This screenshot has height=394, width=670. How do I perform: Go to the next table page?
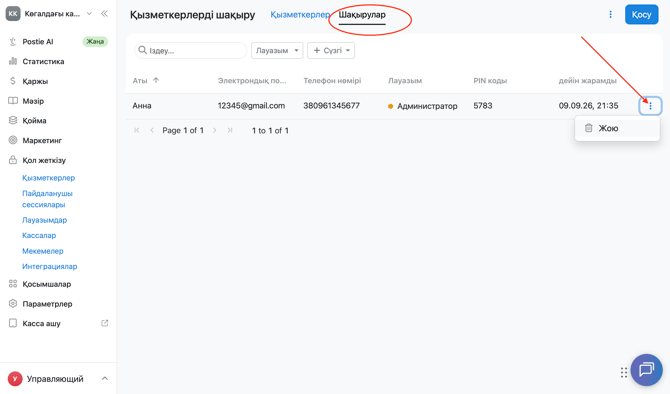(x=215, y=130)
